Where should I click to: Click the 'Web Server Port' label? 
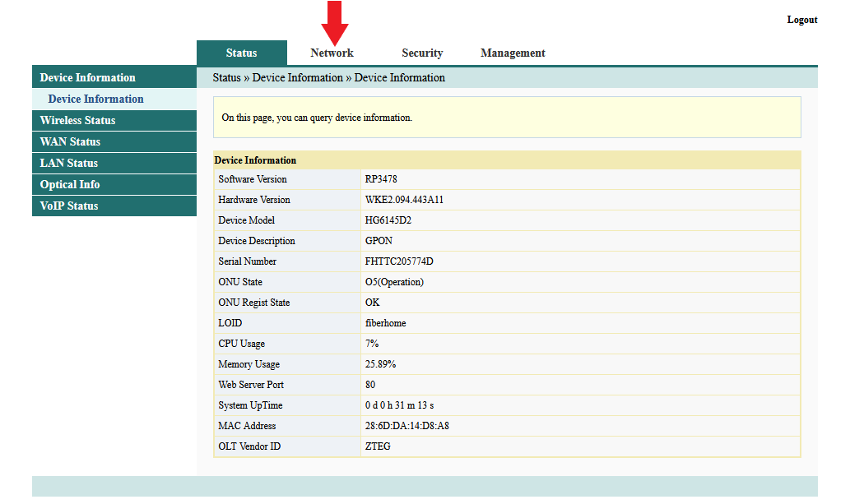[251, 386]
